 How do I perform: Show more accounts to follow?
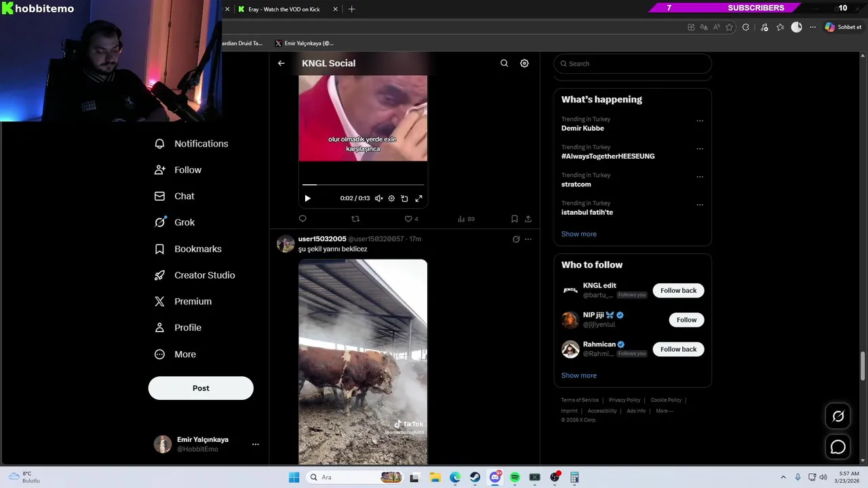pyautogui.click(x=579, y=375)
